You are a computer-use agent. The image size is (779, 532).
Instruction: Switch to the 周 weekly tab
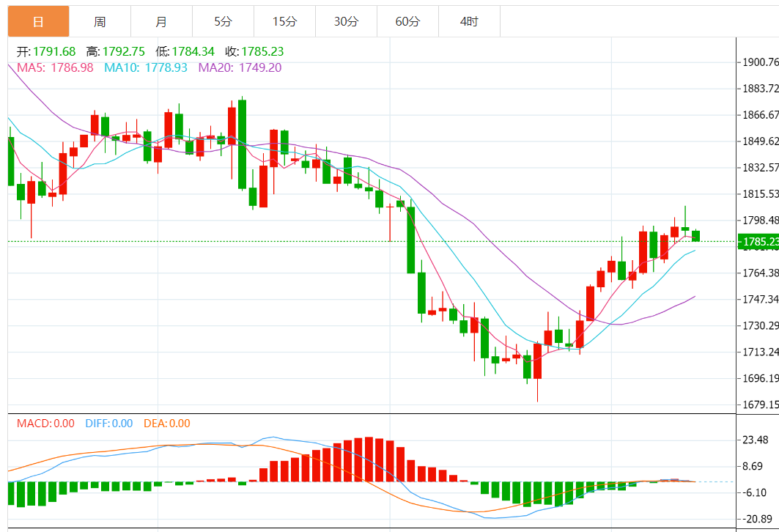pyautogui.click(x=100, y=21)
